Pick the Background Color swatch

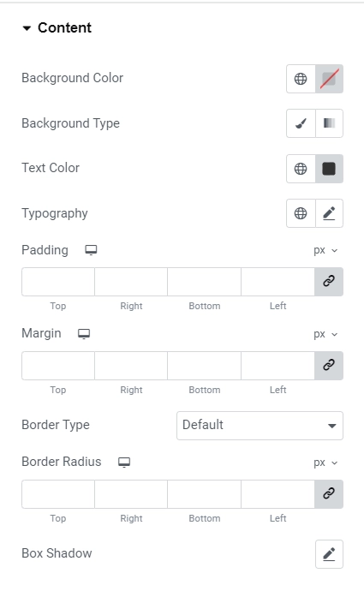pos(330,79)
